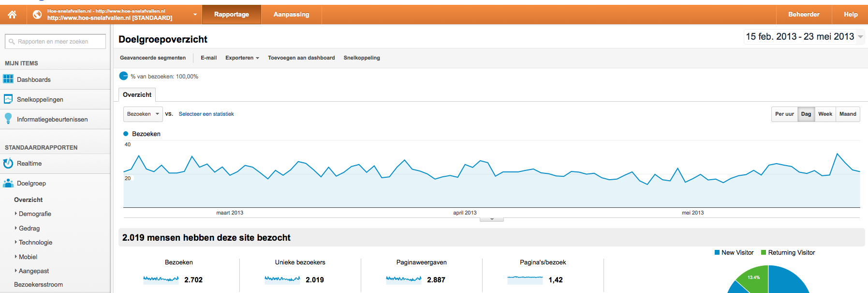Select the Overzicht chart tab
The image size is (868, 293).
point(137,94)
